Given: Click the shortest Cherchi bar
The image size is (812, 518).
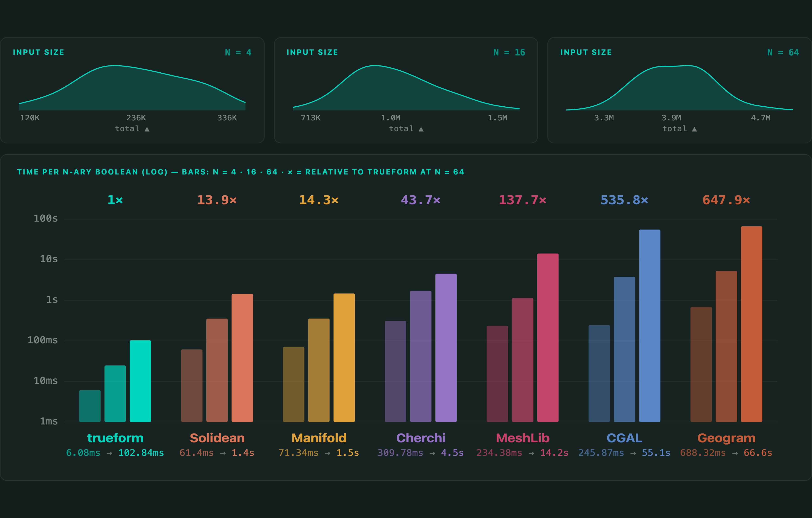Looking at the screenshot, I should click(x=395, y=371).
